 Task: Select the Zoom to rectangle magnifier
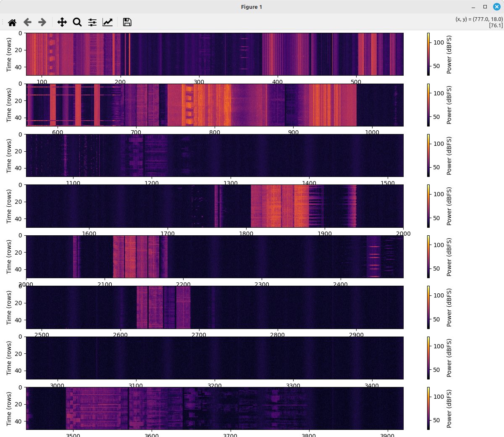77,22
